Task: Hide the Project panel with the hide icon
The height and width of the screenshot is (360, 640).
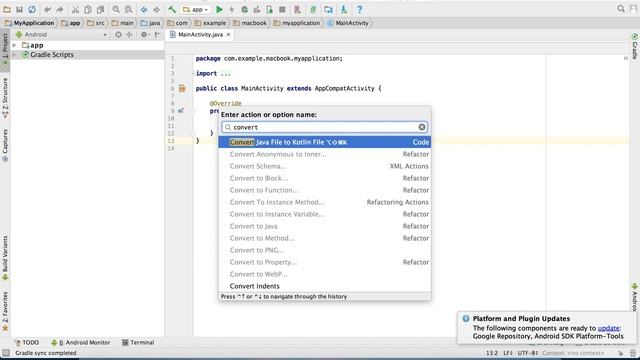Action: pyautogui.click(x=157, y=35)
